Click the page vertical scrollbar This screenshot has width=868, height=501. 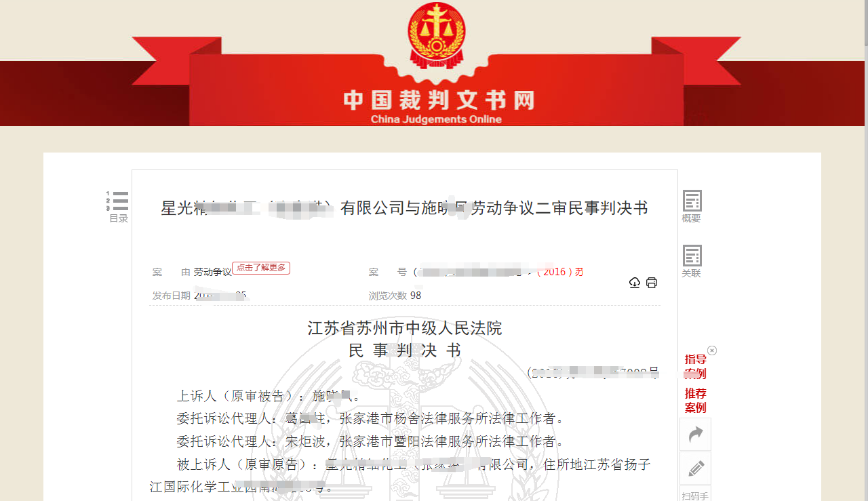[866, 250]
